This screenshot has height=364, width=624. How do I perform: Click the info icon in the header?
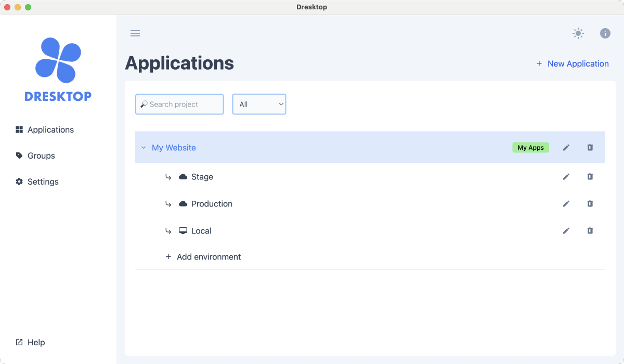click(605, 33)
